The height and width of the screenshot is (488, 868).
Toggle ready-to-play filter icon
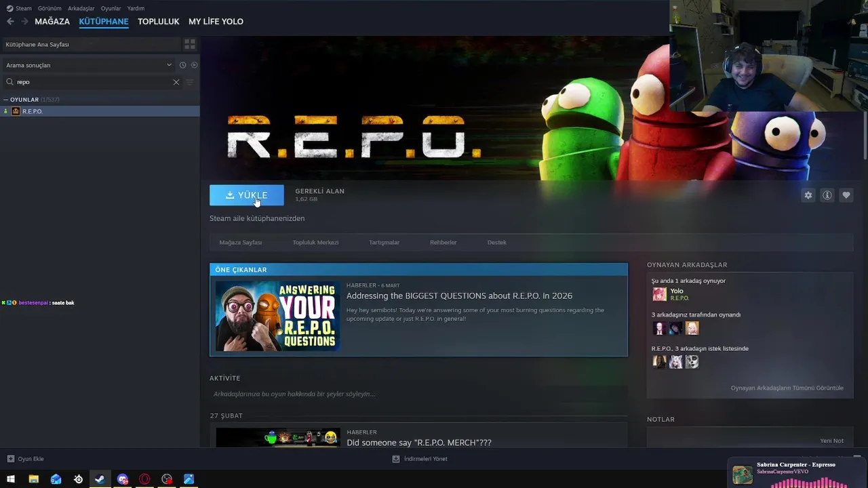tap(194, 65)
